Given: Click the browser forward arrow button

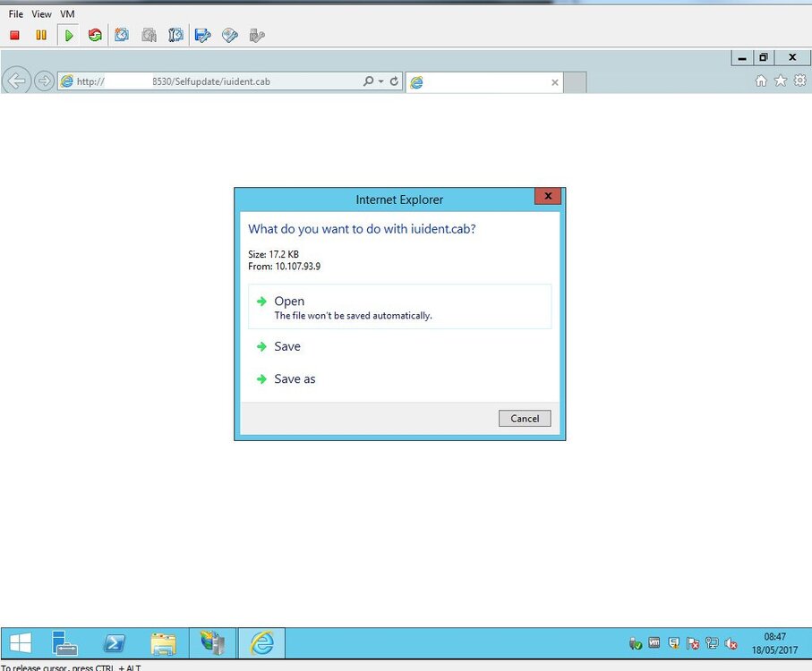Looking at the screenshot, I should click(x=44, y=81).
